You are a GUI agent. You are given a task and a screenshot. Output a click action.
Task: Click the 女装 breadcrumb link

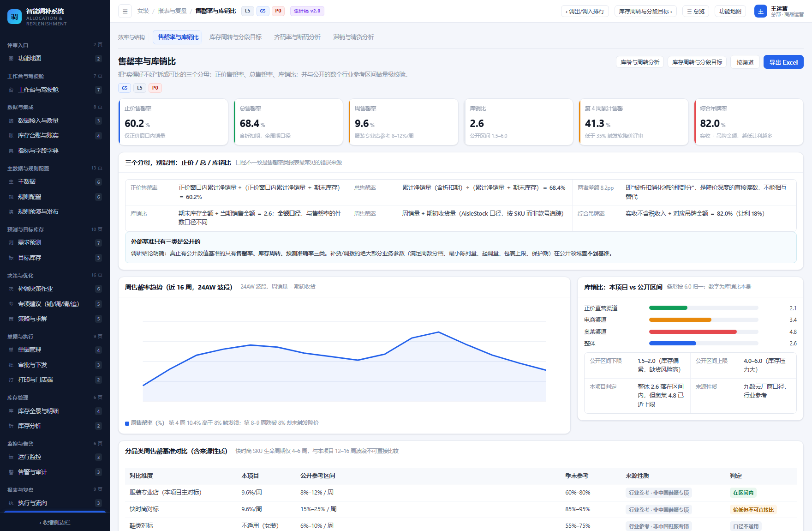143,11
